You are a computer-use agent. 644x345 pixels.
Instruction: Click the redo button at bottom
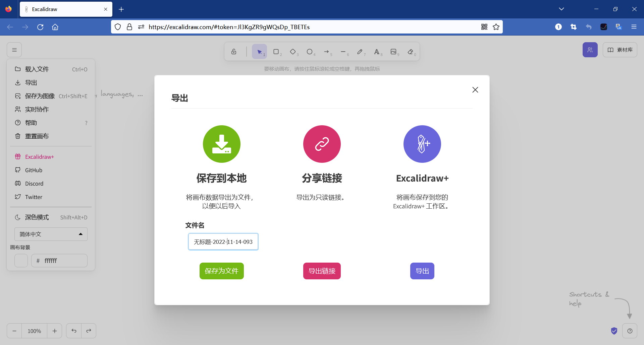pos(89,331)
